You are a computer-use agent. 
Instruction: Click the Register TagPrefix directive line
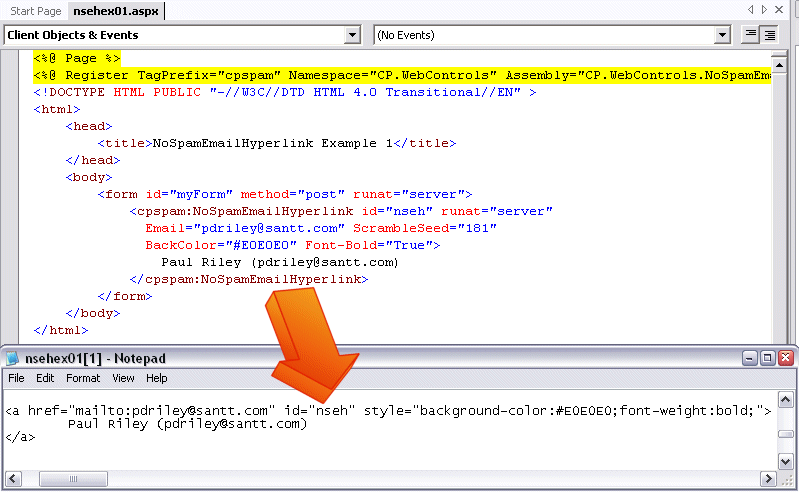click(402, 75)
